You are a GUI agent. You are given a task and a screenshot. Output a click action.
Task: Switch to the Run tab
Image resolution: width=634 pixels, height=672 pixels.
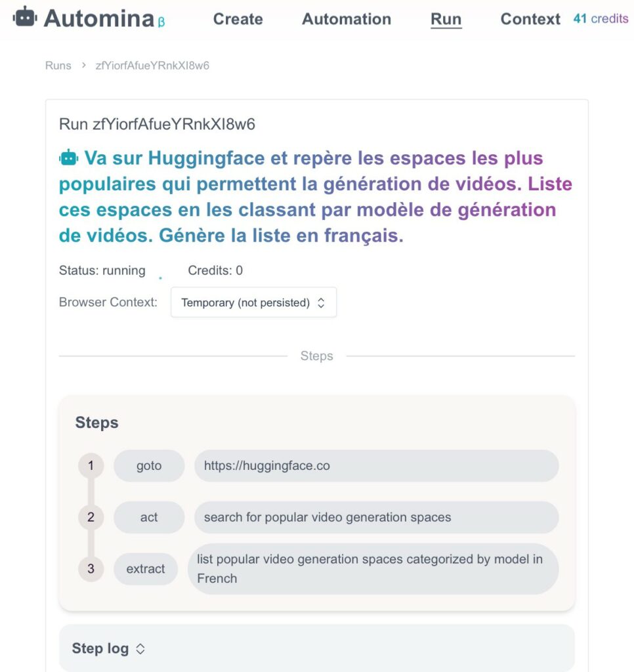(446, 19)
